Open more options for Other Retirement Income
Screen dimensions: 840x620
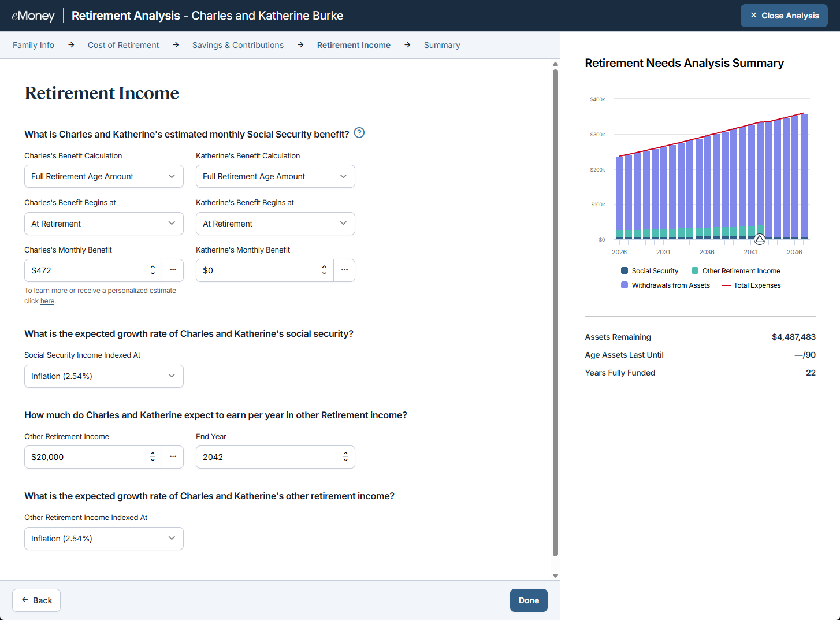pyautogui.click(x=173, y=457)
